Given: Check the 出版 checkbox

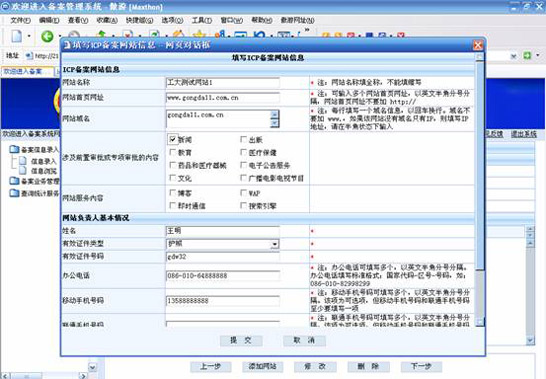Looking at the screenshot, I should [x=243, y=139].
